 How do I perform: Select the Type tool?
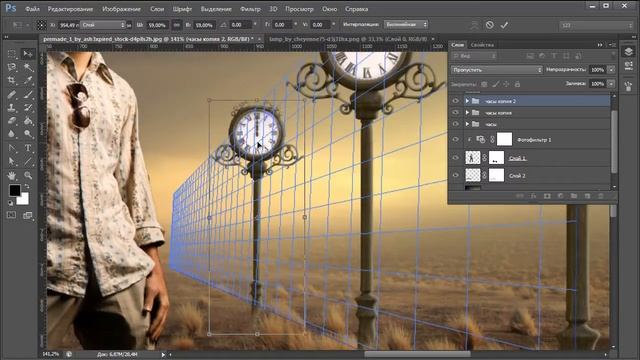tap(28, 148)
